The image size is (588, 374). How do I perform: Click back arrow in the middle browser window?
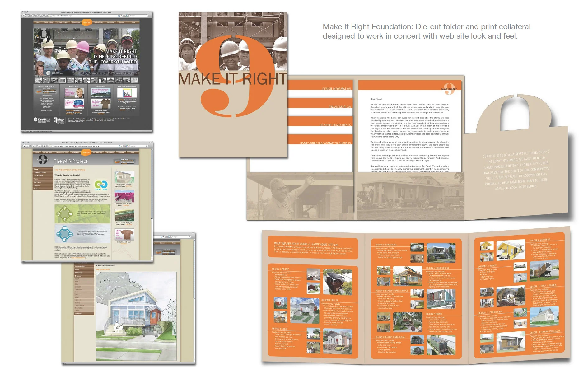pos(24,146)
